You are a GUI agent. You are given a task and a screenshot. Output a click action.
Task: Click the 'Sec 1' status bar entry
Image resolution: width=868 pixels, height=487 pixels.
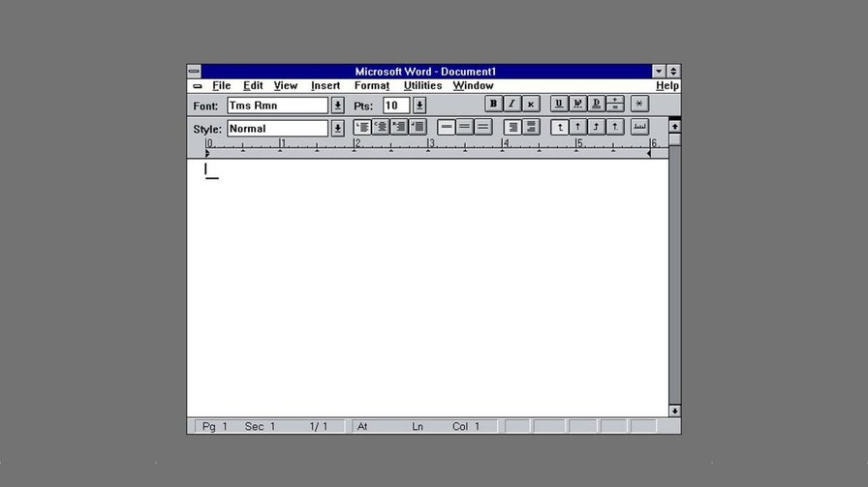261,427
